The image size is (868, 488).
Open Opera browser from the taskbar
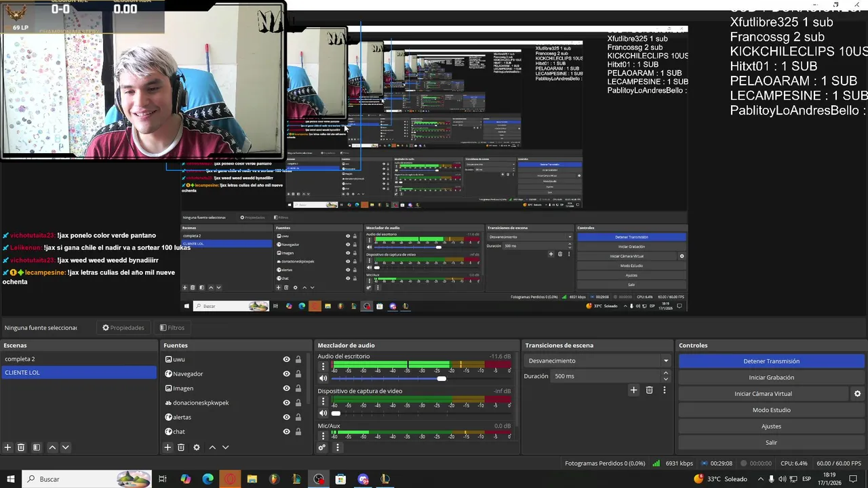[x=230, y=479]
